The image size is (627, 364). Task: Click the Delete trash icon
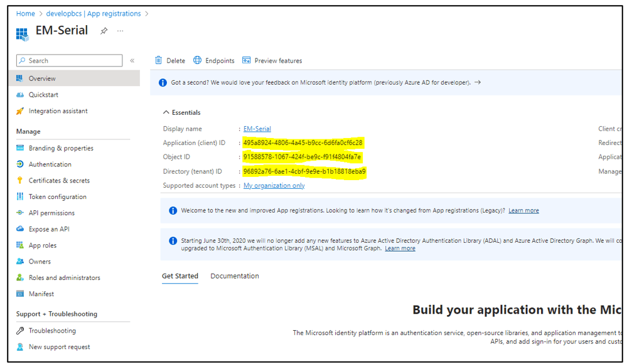[159, 60]
